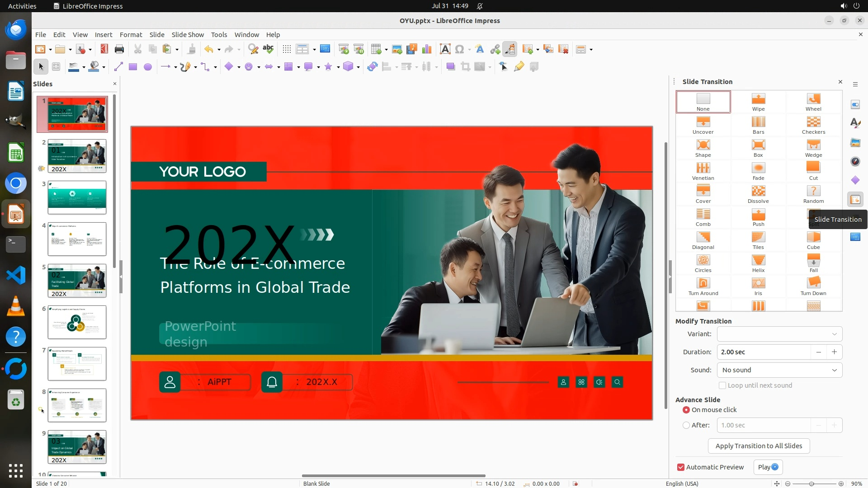
Task: Choose the Checkers transition effect
Action: click(813, 125)
